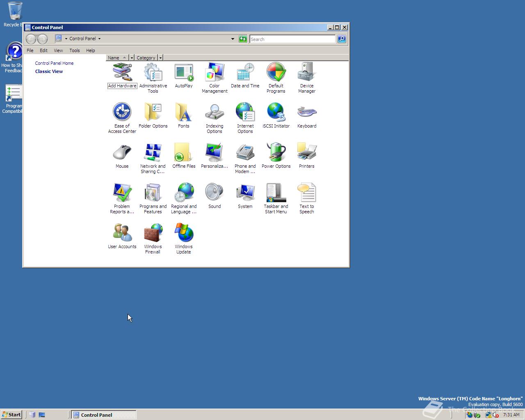
Task: Open Problem Reports and Solutions
Action: coord(122,199)
